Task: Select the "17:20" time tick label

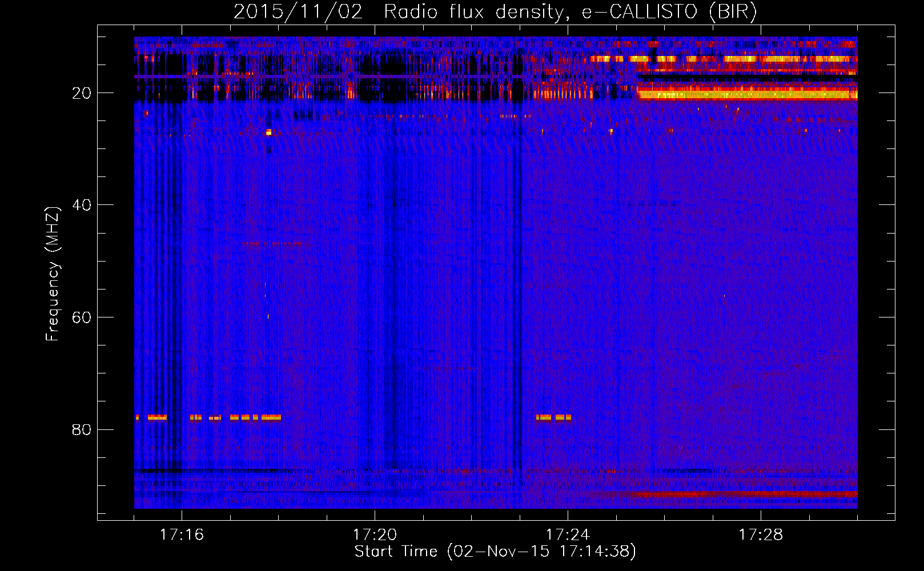Action: click(x=375, y=534)
